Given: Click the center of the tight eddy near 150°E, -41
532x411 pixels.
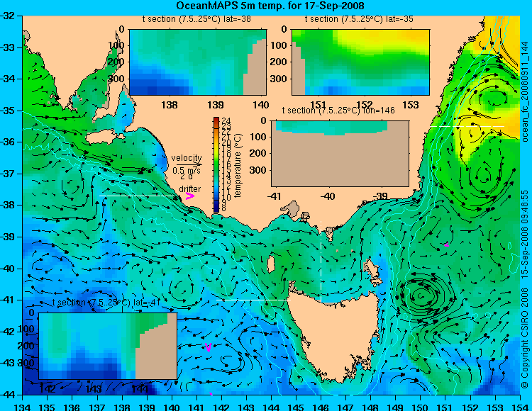Looking at the screenshot, I should tap(421, 296).
